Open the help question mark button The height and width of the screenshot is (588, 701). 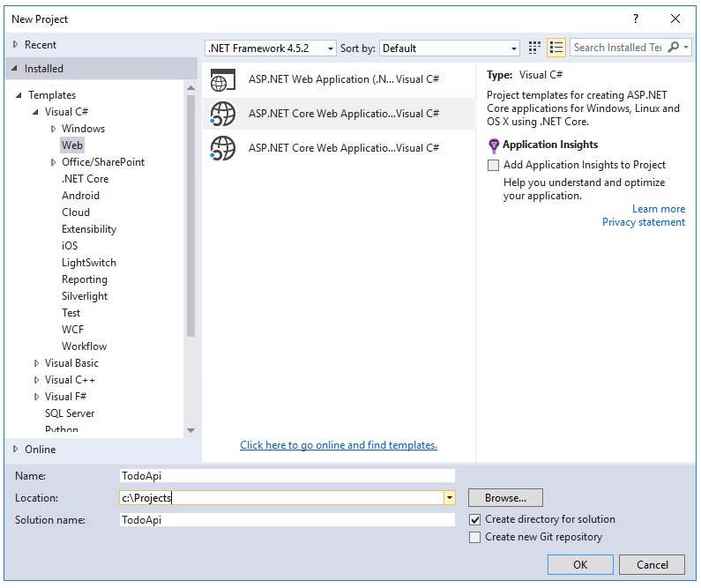636,19
